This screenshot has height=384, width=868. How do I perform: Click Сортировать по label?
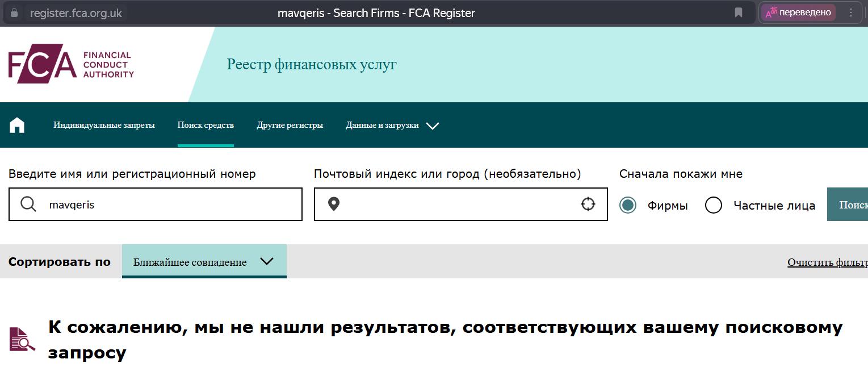[x=60, y=262]
